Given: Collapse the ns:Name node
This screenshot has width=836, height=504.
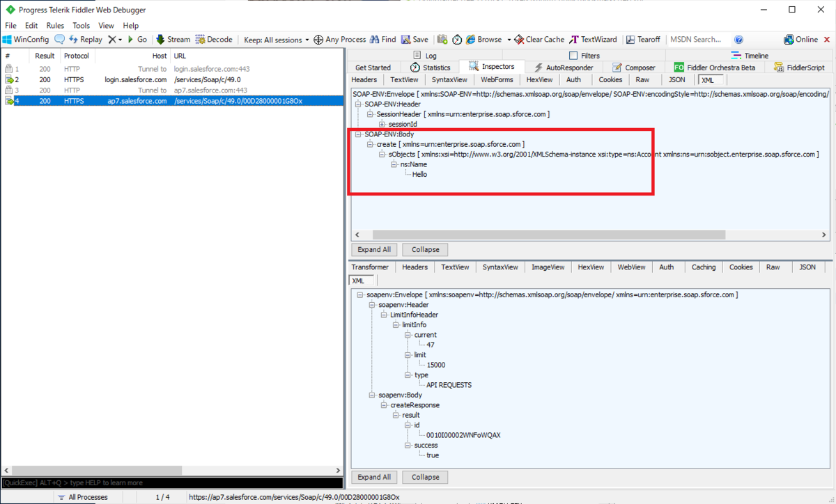Looking at the screenshot, I should click(394, 164).
